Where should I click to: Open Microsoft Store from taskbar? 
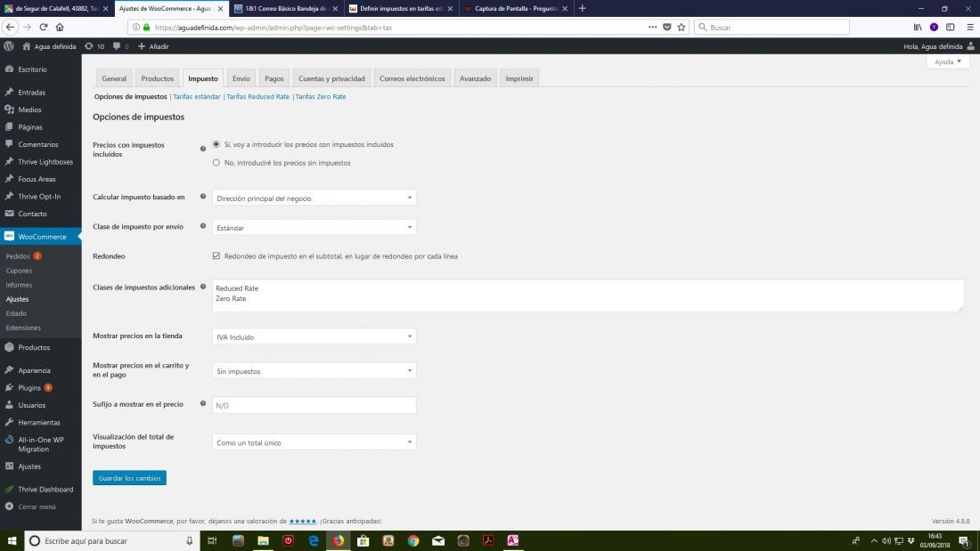click(x=363, y=540)
